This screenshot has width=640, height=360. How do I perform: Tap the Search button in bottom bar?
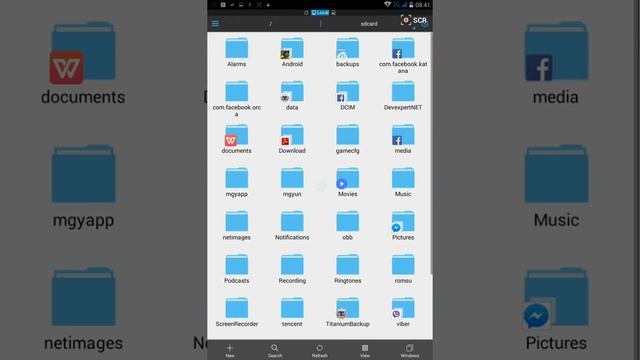point(275,350)
